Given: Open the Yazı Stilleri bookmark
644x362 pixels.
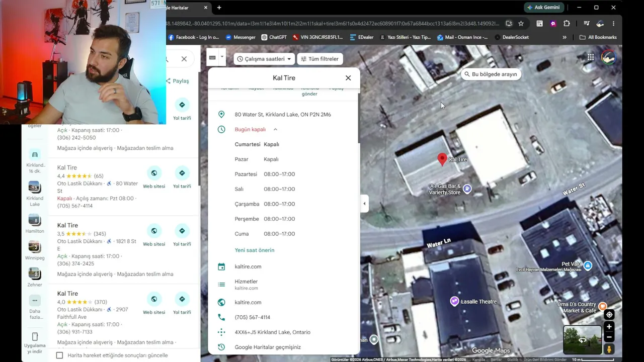Looking at the screenshot, I should click(406, 37).
